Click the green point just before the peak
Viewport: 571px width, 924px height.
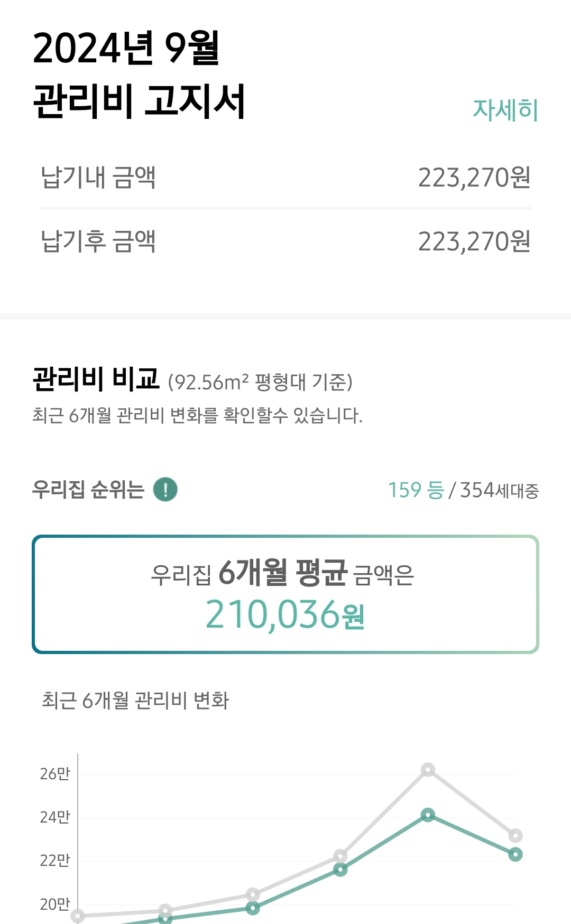click(340, 870)
